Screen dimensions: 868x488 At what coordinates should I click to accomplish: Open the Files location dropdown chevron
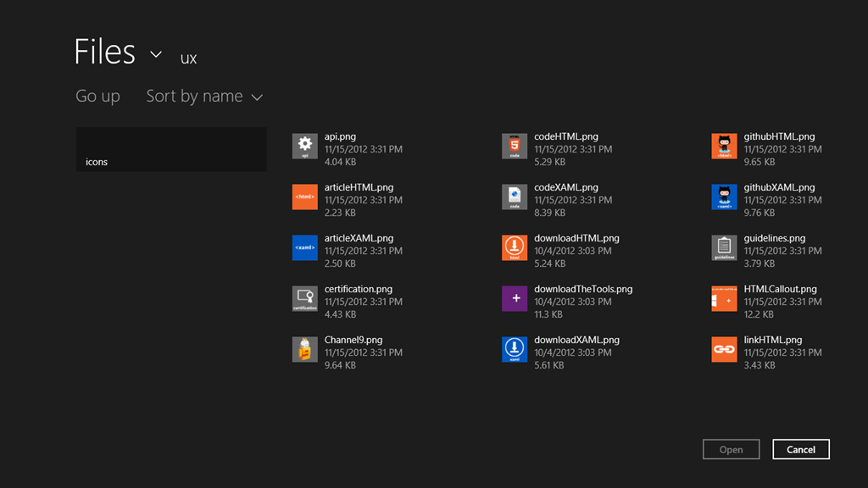click(156, 55)
